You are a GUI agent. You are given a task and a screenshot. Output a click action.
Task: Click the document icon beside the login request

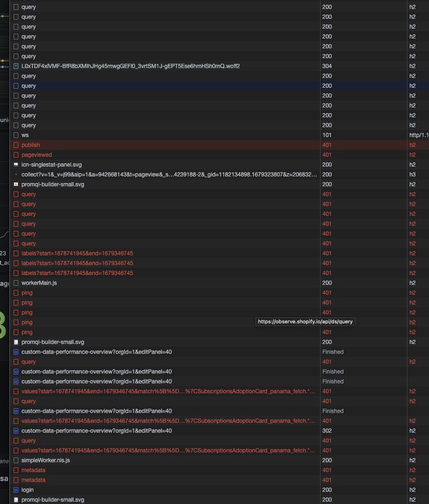[15, 489]
